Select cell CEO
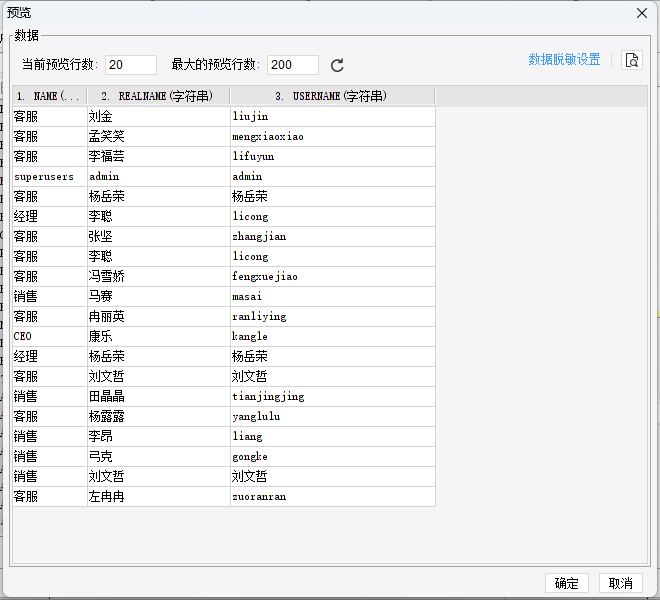660x600 pixels. (x=50, y=336)
